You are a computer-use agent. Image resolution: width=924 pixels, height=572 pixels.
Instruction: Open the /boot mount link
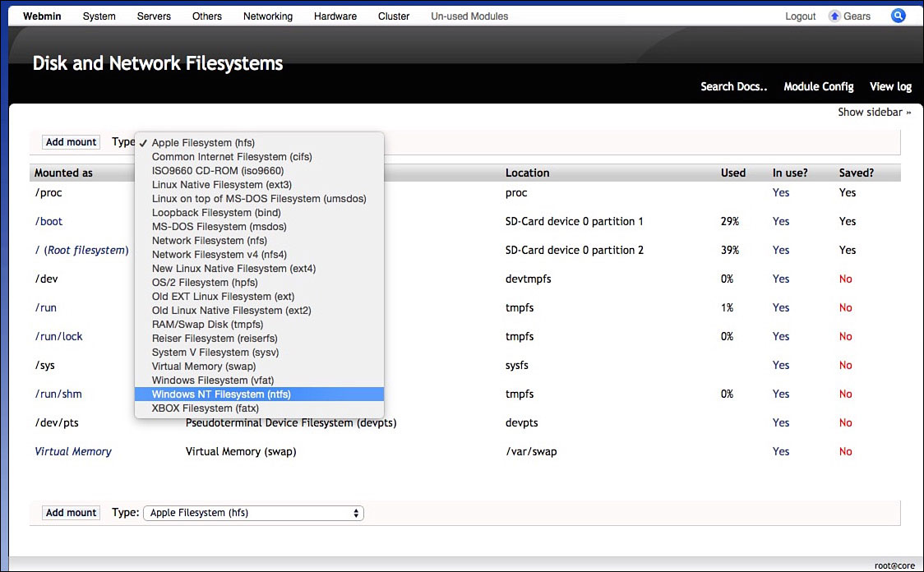(x=49, y=222)
